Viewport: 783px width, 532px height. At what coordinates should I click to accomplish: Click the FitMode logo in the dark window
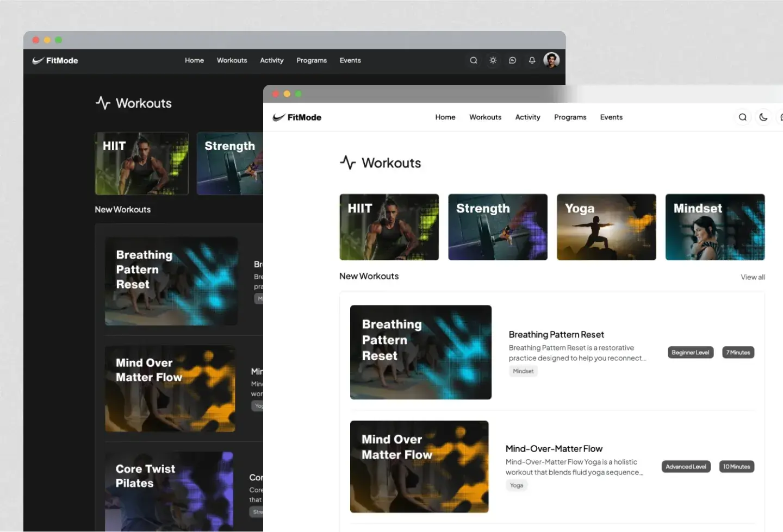click(55, 60)
